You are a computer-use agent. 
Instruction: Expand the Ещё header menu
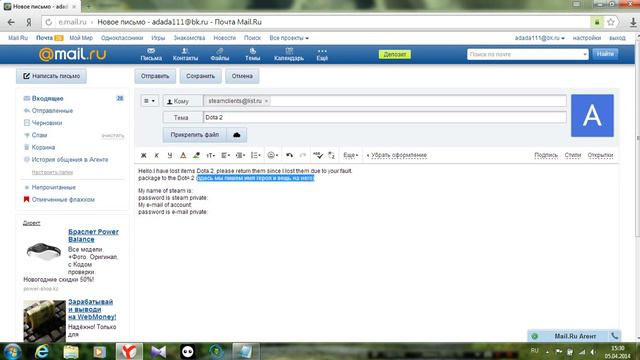(x=322, y=54)
